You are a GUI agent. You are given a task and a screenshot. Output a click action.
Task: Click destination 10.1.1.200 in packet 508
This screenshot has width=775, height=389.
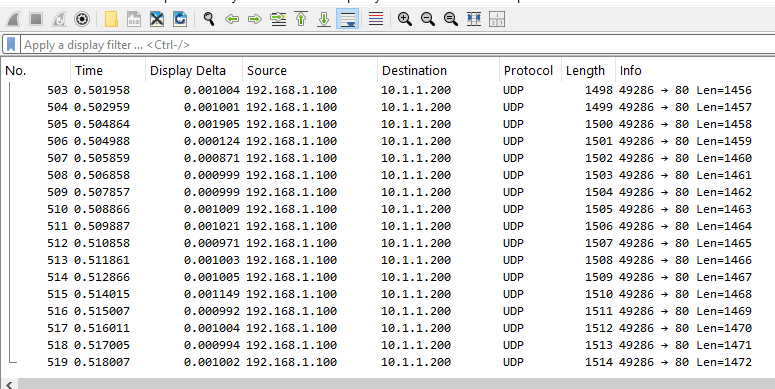click(416, 175)
